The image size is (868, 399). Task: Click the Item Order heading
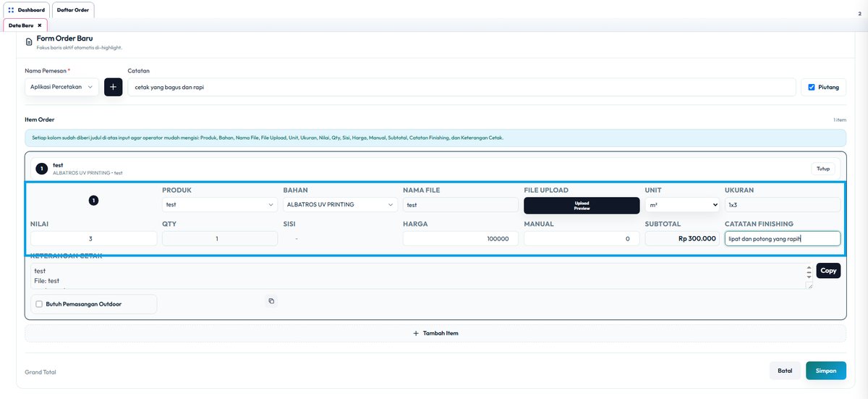coord(40,119)
